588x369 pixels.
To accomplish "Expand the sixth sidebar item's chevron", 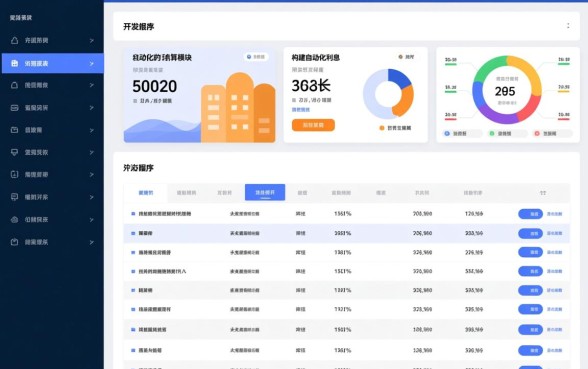I will [92, 153].
